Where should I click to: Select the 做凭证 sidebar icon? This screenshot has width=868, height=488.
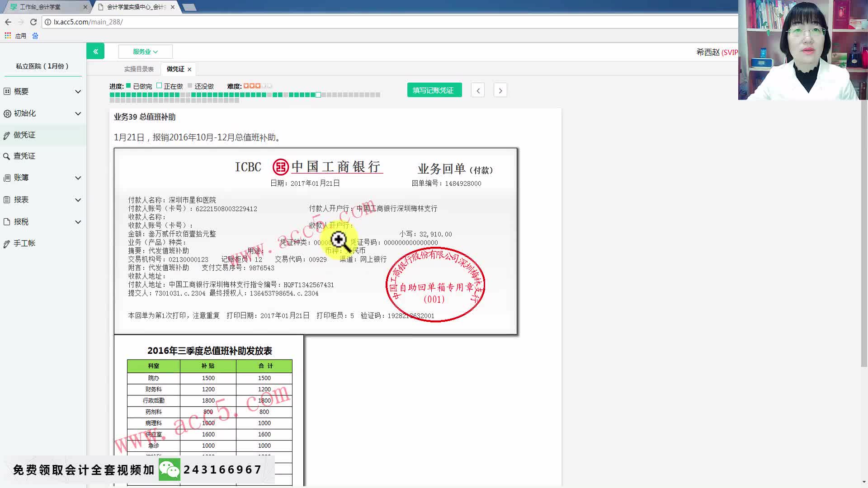[7, 135]
